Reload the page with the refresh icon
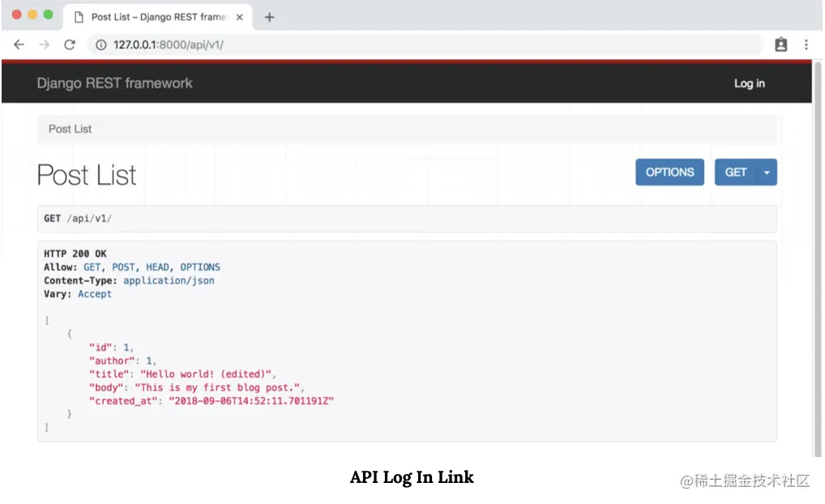825x504 pixels. [x=70, y=45]
